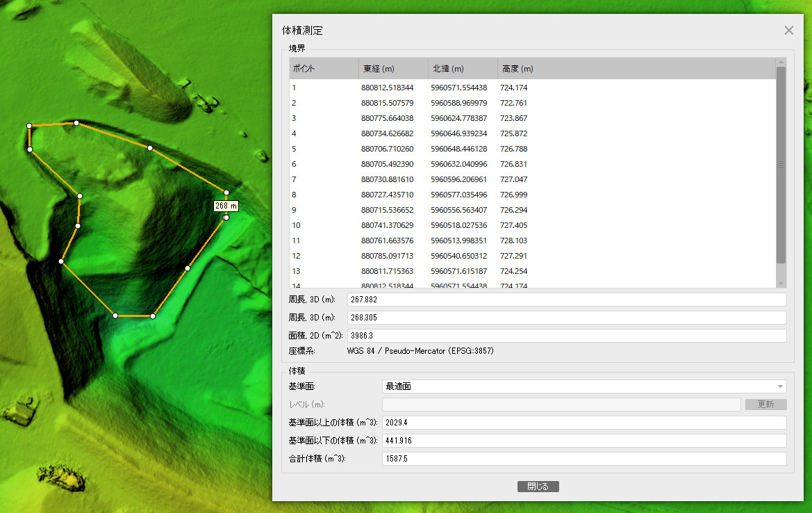The image size is (812, 513).
Task: Click the scroll-down arrow of boundary table
Action: pyautogui.click(x=781, y=284)
